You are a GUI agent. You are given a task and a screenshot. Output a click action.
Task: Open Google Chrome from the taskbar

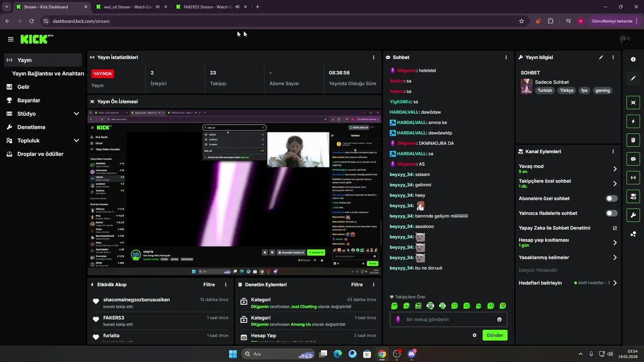[x=382, y=354]
